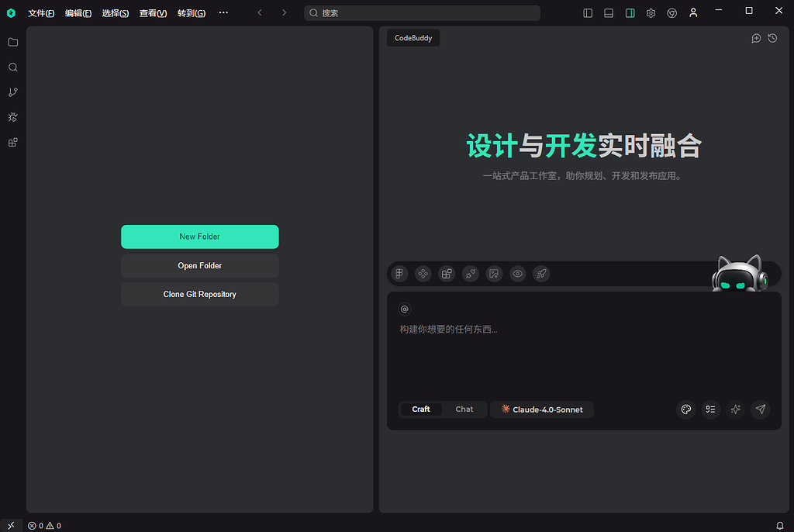Viewport: 794px width, 532px height.
Task: Open the notifications bell in status bar
Action: (x=780, y=526)
